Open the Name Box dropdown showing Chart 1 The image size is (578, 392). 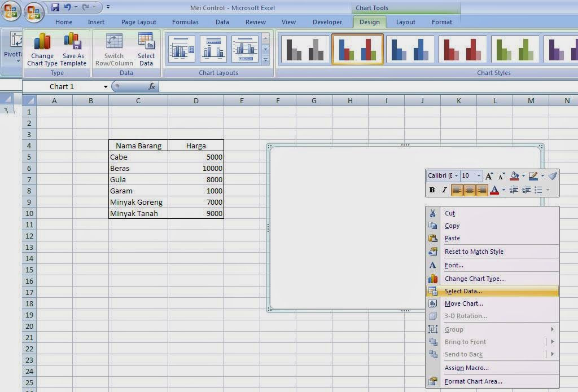click(x=105, y=86)
